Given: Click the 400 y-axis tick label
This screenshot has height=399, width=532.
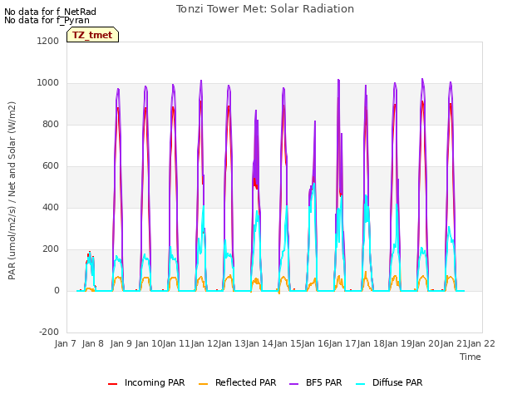Looking at the screenshot, I should click(x=51, y=207).
